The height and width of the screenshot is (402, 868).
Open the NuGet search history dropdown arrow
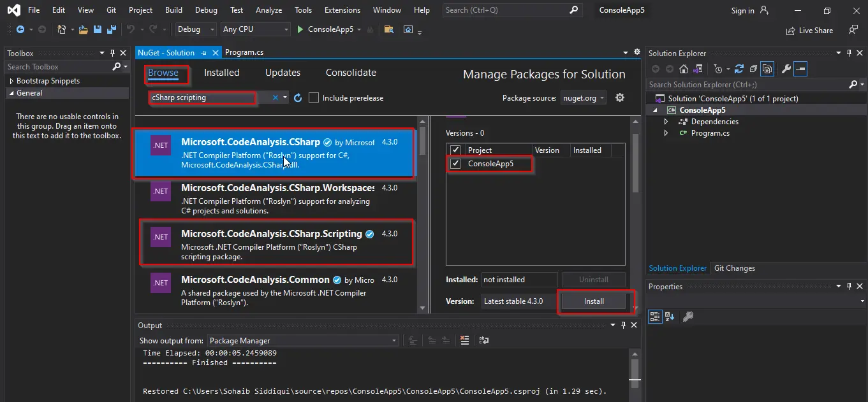pos(285,97)
